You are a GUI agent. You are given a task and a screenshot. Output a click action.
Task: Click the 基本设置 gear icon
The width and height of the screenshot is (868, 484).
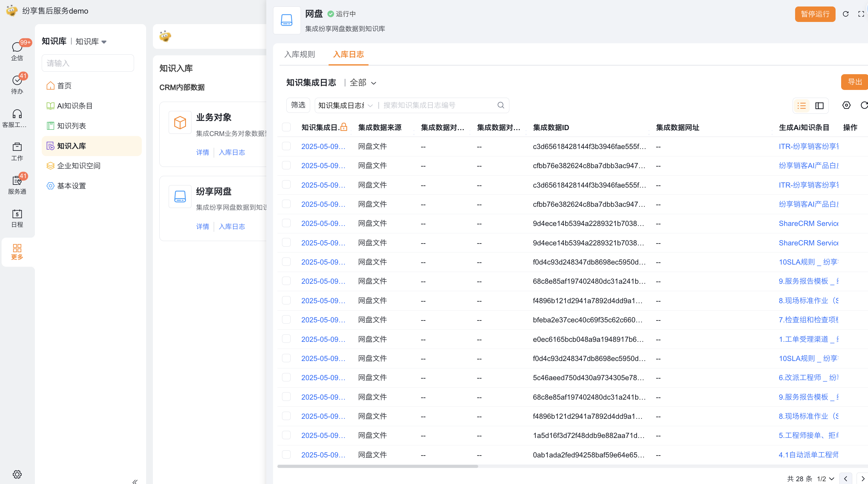(x=50, y=186)
